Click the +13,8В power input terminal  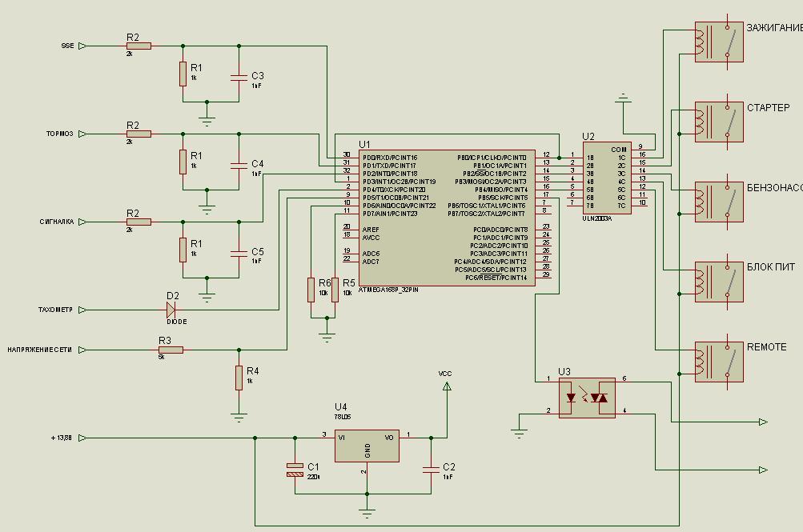pyautogui.click(x=82, y=438)
